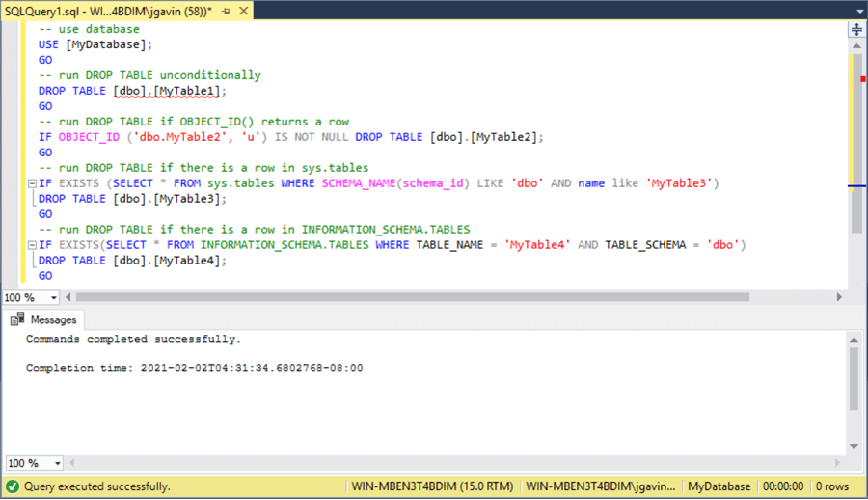Click the 'dbo.MyTable2' string literal
Image resolution: width=868 pixels, height=500 pixels.
tap(180, 137)
